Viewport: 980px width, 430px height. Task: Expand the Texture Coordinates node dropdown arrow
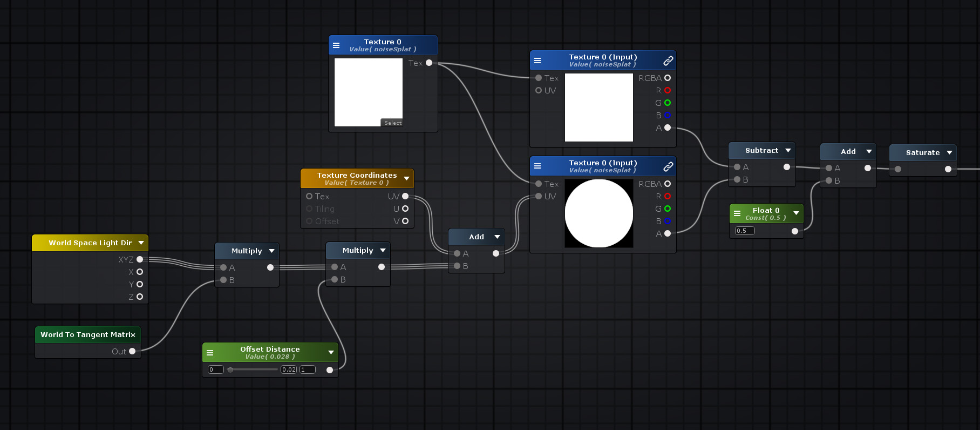pos(406,178)
